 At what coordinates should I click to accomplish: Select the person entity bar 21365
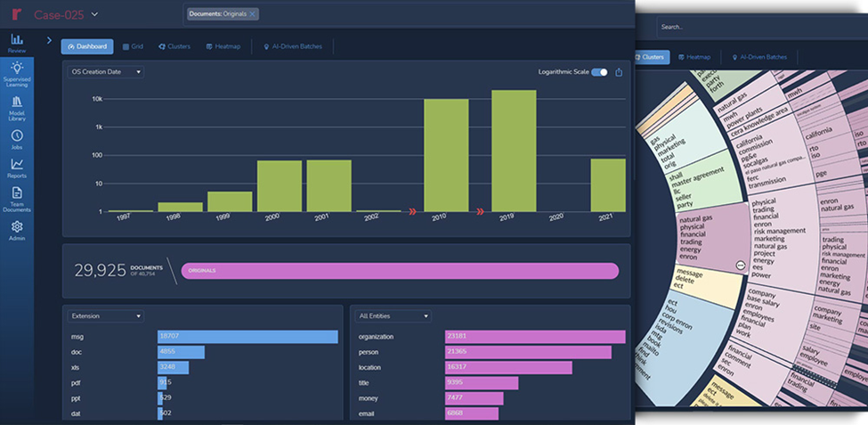528,353
